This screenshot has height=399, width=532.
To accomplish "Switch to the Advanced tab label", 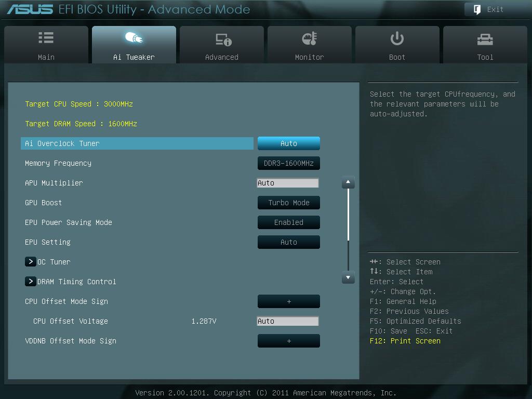I will point(221,57).
